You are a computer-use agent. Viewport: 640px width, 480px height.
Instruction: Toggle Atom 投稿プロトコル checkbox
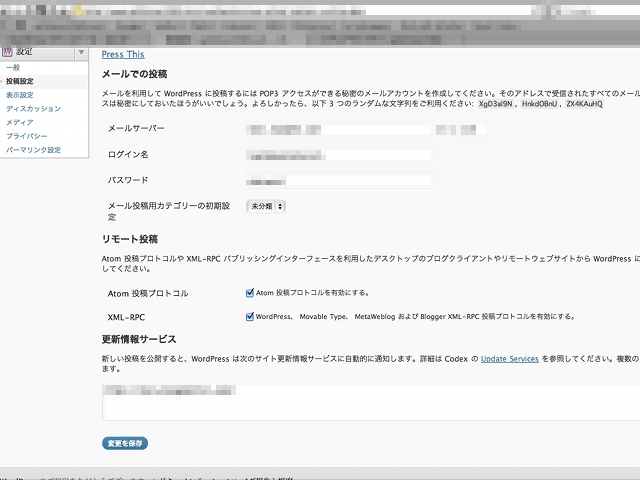[x=250, y=293]
